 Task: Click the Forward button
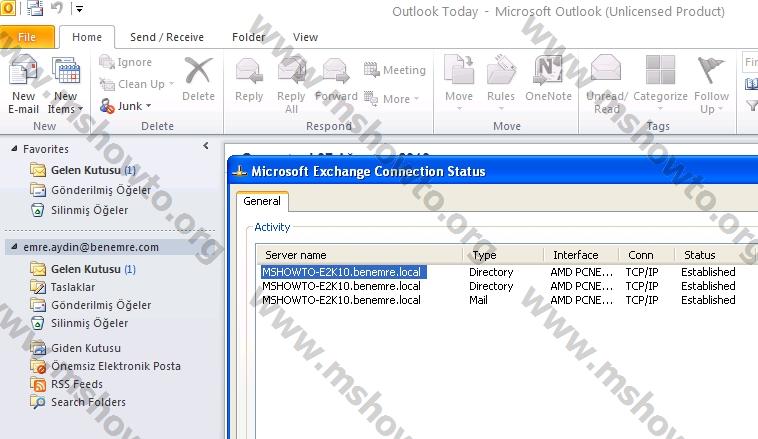point(336,79)
